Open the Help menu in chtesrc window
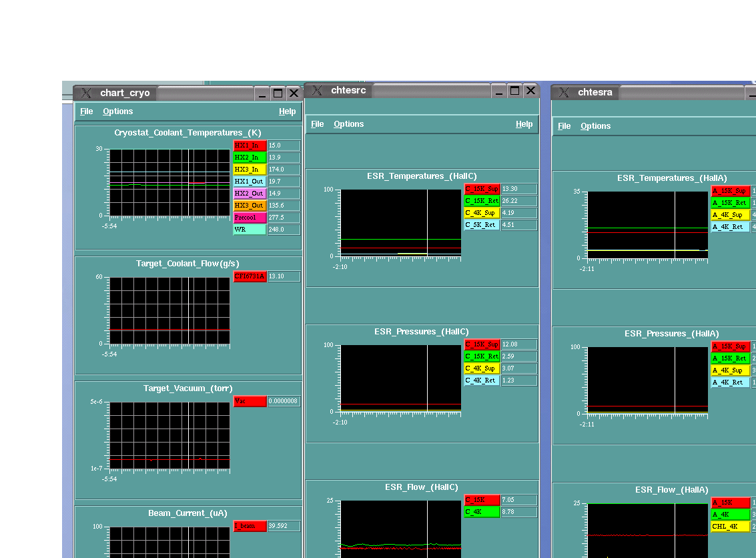This screenshot has width=756, height=558. (524, 124)
